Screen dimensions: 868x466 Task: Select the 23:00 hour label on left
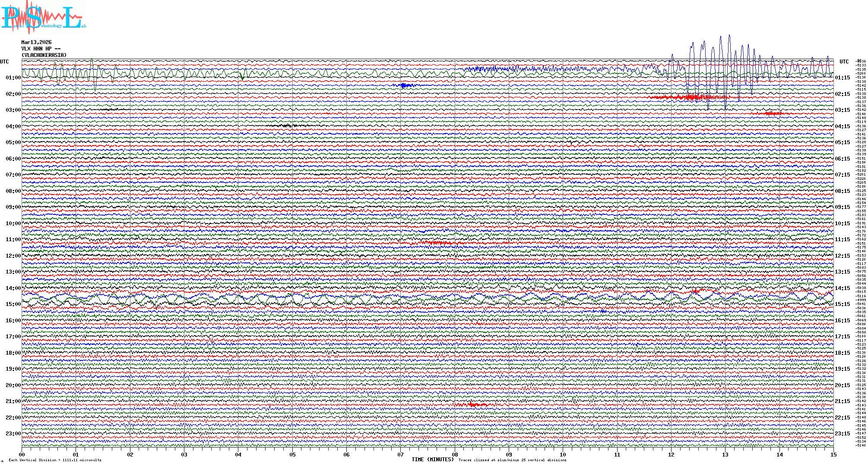13,434
